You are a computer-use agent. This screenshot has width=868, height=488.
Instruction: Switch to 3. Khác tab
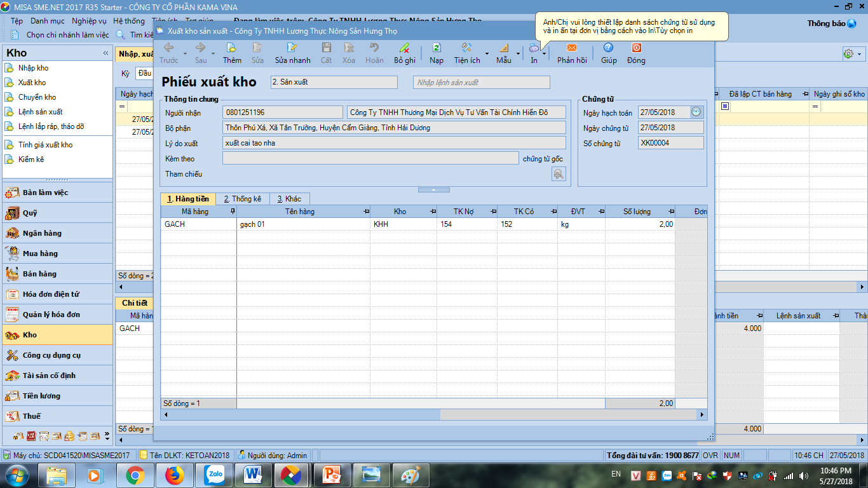289,199
